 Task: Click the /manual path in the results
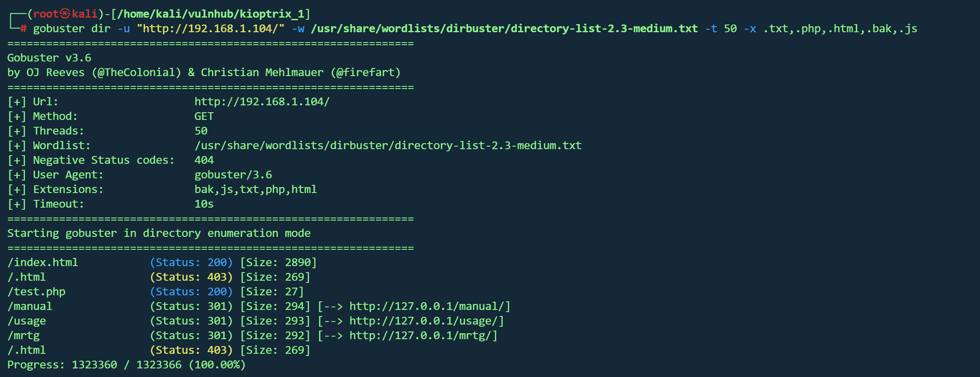click(x=30, y=306)
